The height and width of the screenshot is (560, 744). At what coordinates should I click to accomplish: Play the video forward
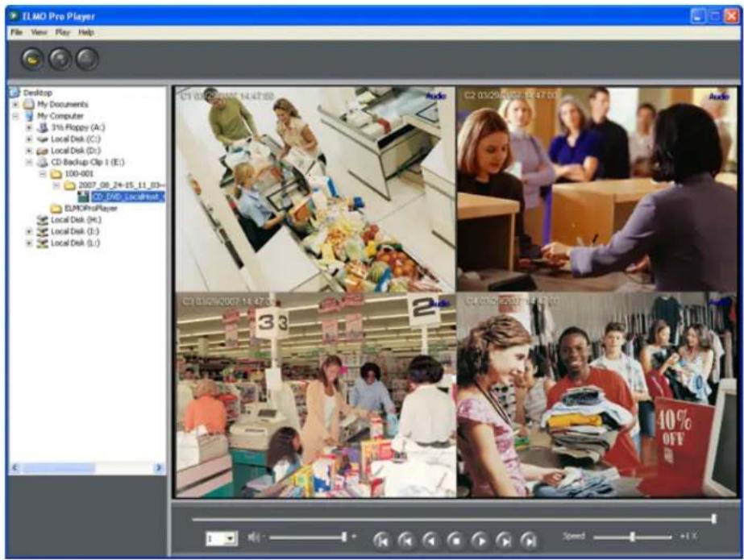[x=480, y=540]
